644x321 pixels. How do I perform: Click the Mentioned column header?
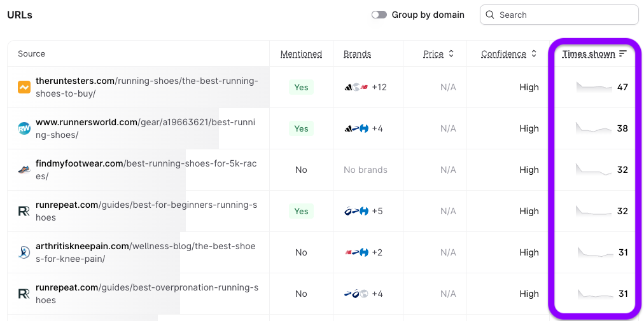tap(301, 54)
